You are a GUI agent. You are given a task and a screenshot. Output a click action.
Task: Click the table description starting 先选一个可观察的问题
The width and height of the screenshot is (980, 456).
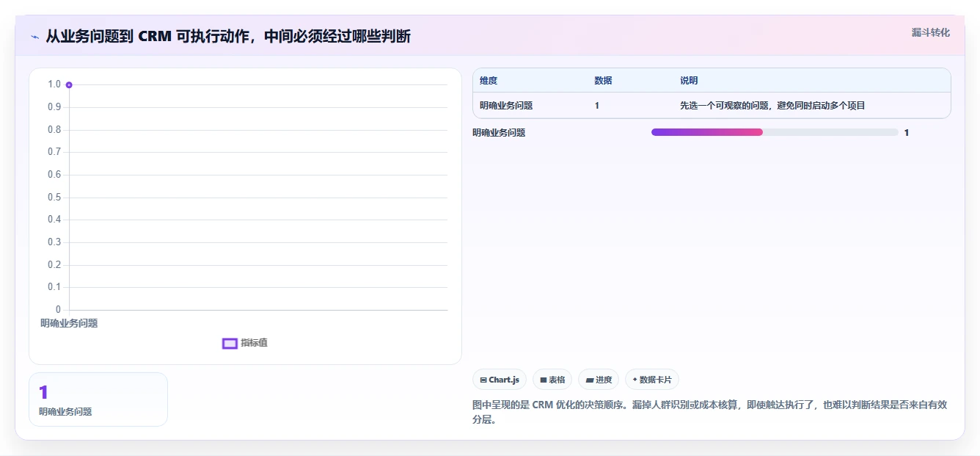pos(772,106)
